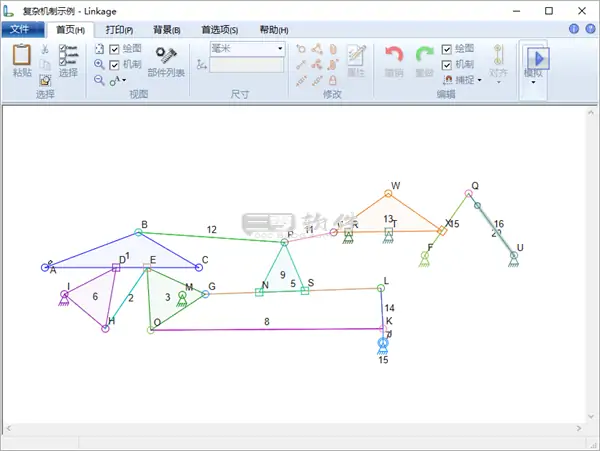Click the green 重做 redo arrow
This screenshot has width=600, height=451.
coord(424,54)
